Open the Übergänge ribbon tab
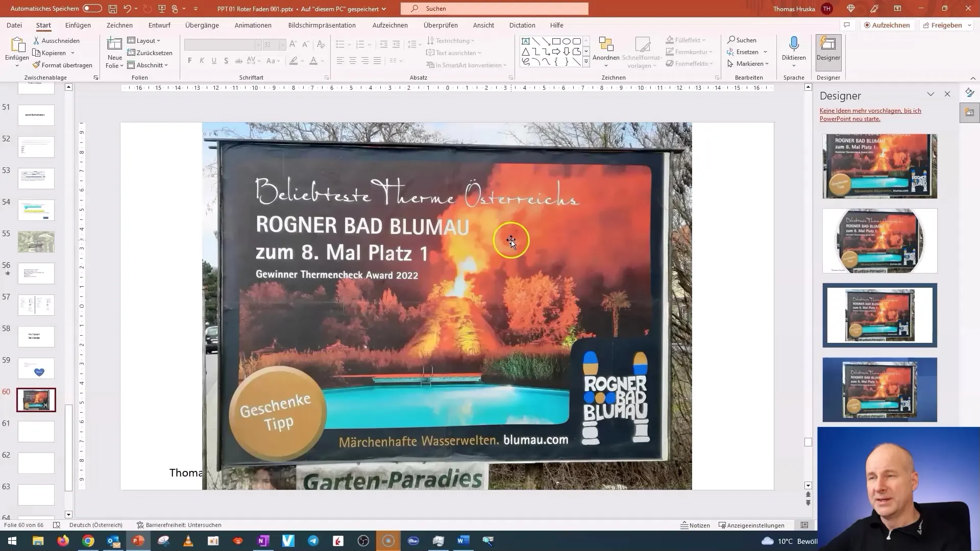 (x=202, y=25)
